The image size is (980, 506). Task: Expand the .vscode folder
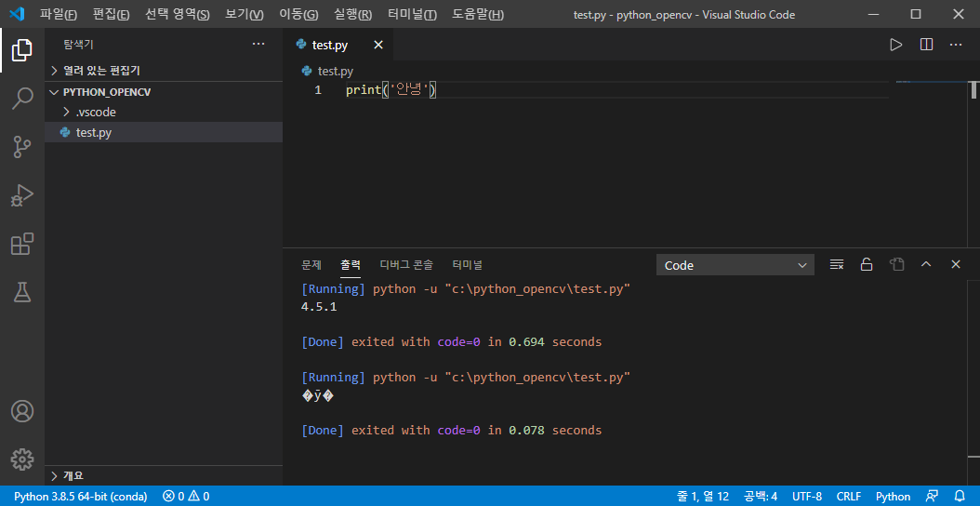tap(164, 113)
